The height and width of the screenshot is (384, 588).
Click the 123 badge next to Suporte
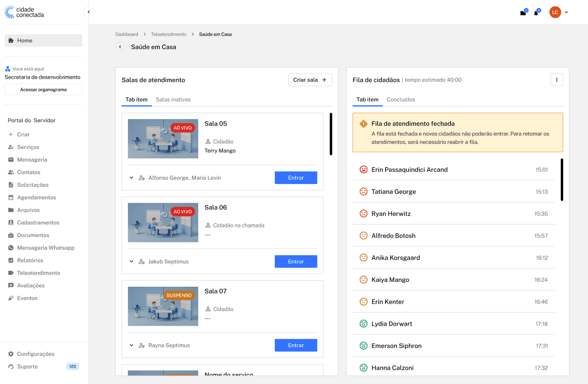[72, 367]
